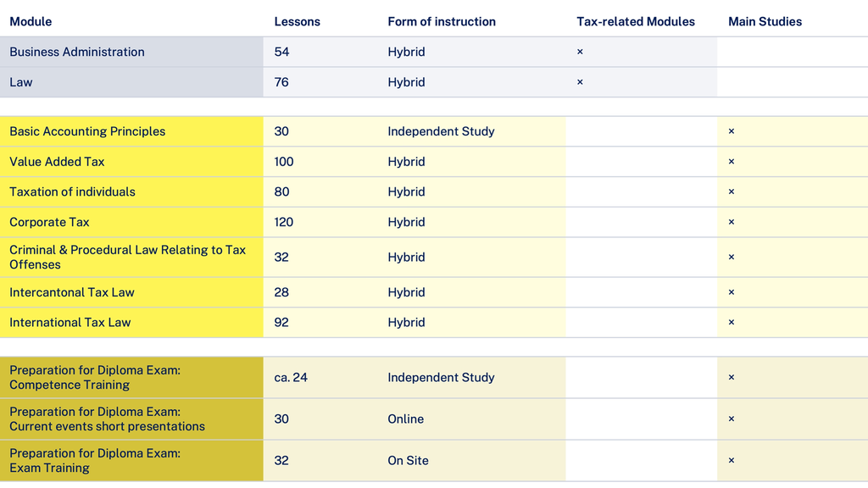Click the Tax-related Modules column header

pos(636,21)
